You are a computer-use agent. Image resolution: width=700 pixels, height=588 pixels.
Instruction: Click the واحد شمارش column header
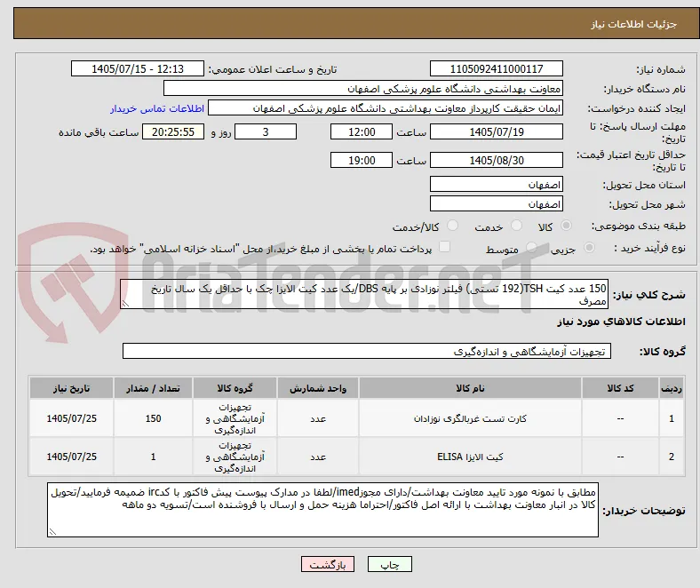click(x=318, y=388)
